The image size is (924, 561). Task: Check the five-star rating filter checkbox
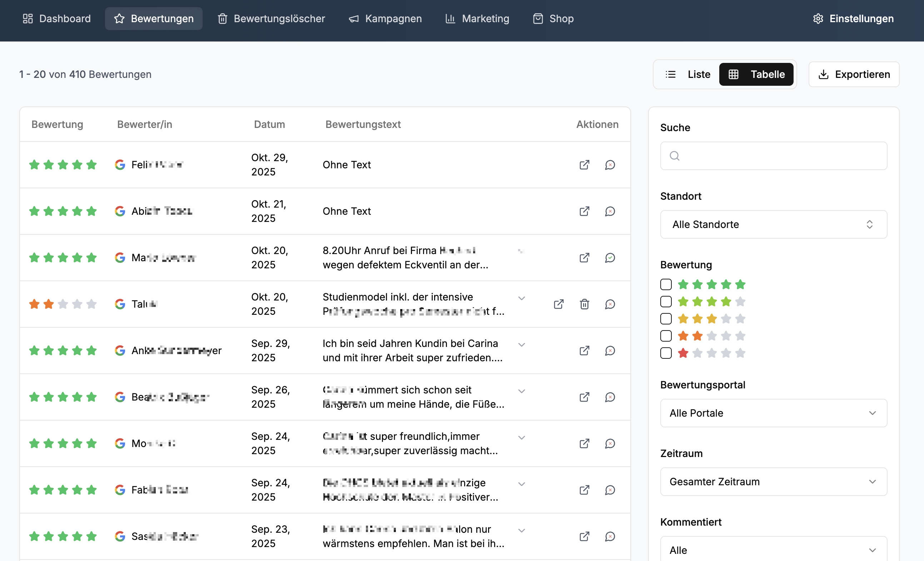(x=666, y=285)
